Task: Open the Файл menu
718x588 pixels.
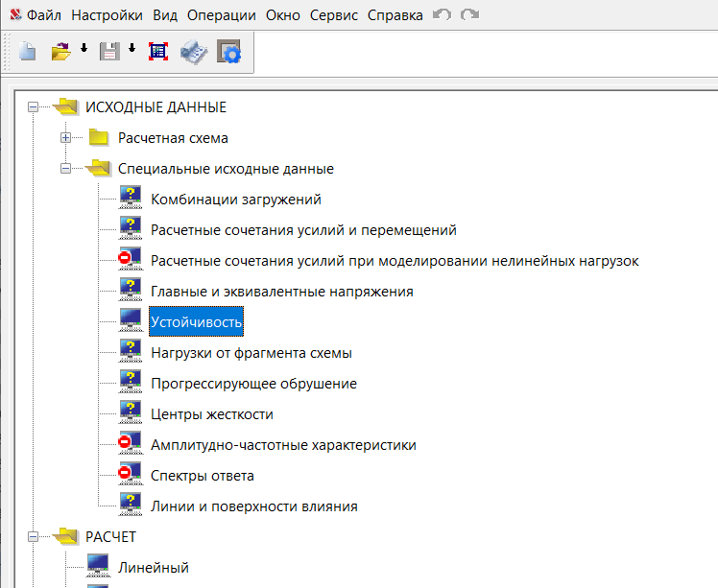Action: 44,15
